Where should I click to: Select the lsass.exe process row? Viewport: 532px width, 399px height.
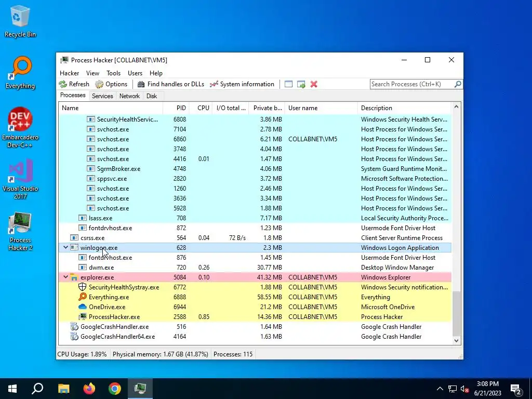coord(255,218)
